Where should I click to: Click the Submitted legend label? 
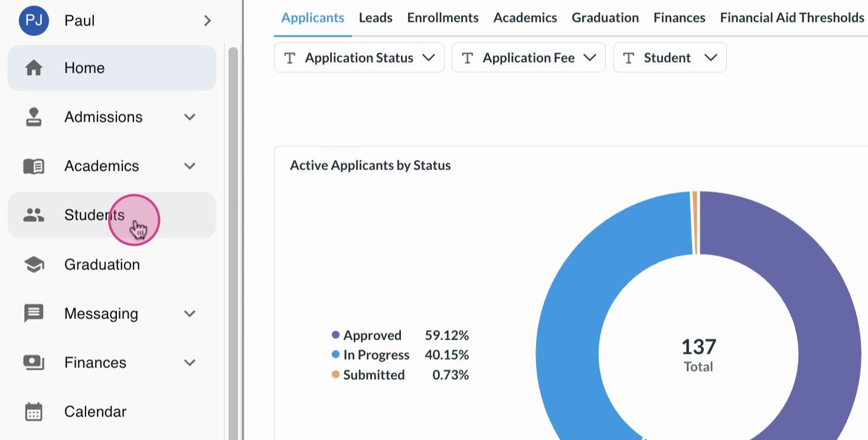click(x=374, y=375)
